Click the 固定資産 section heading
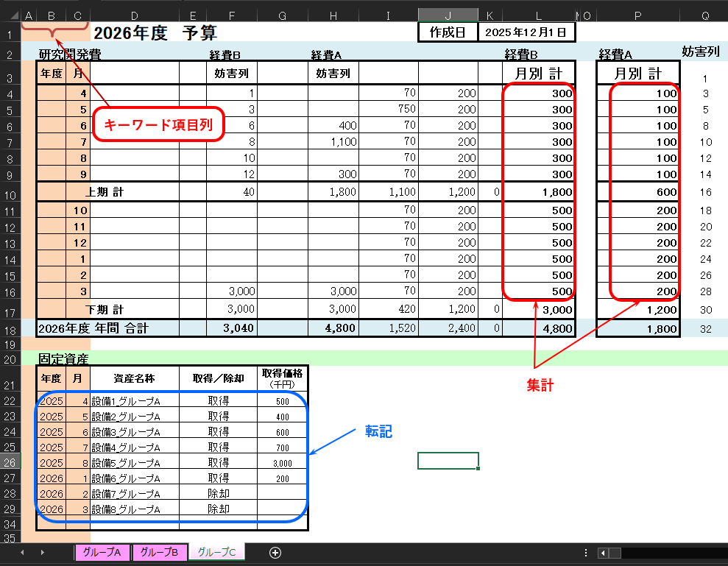Image resolution: width=728 pixels, height=566 pixels. (x=63, y=359)
